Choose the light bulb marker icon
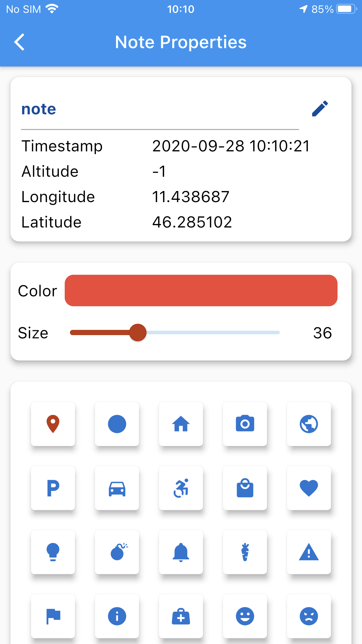Image resolution: width=362 pixels, height=644 pixels. (53, 552)
